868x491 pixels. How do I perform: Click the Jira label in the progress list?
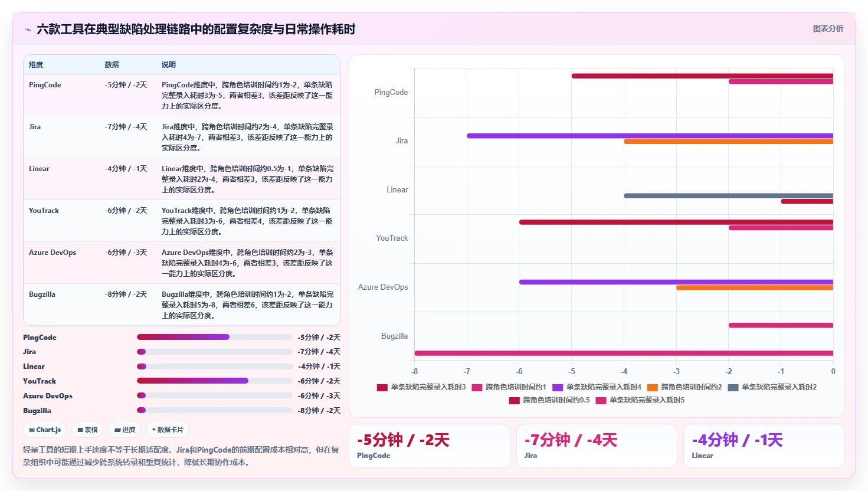pos(30,352)
